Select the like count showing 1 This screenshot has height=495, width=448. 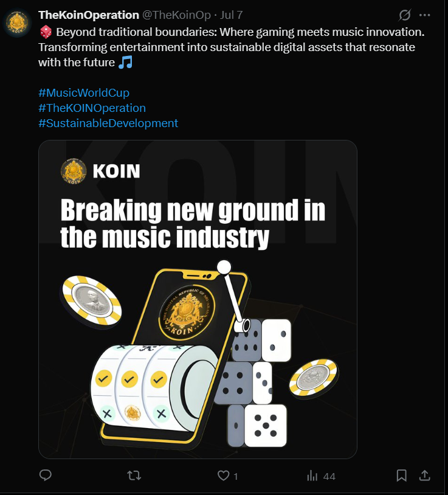point(236,476)
